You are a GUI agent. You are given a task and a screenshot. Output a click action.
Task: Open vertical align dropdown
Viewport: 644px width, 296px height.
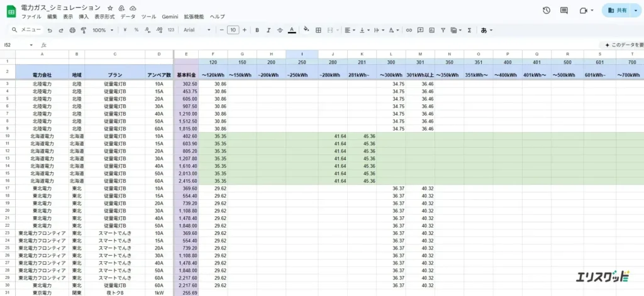pyautogui.click(x=364, y=30)
